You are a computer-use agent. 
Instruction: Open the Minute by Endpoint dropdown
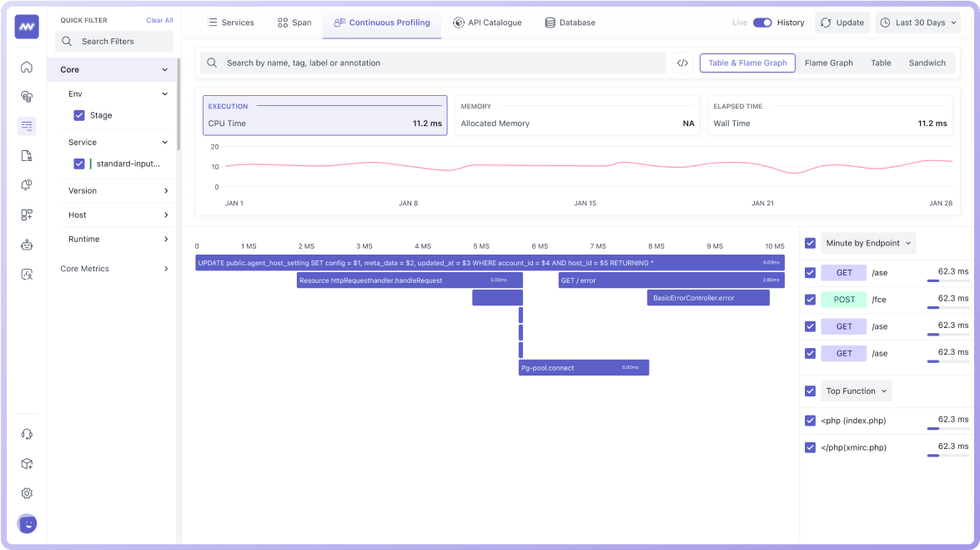click(x=868, y=243)
